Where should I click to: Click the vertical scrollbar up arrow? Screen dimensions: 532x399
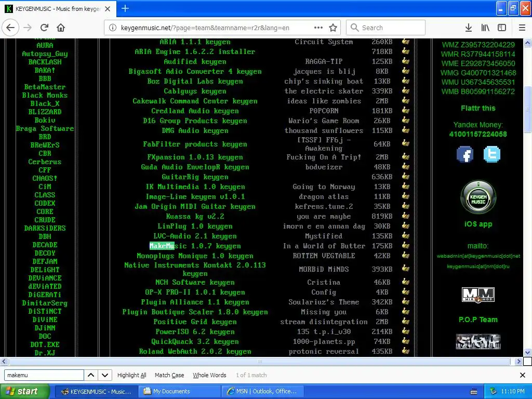528,43
